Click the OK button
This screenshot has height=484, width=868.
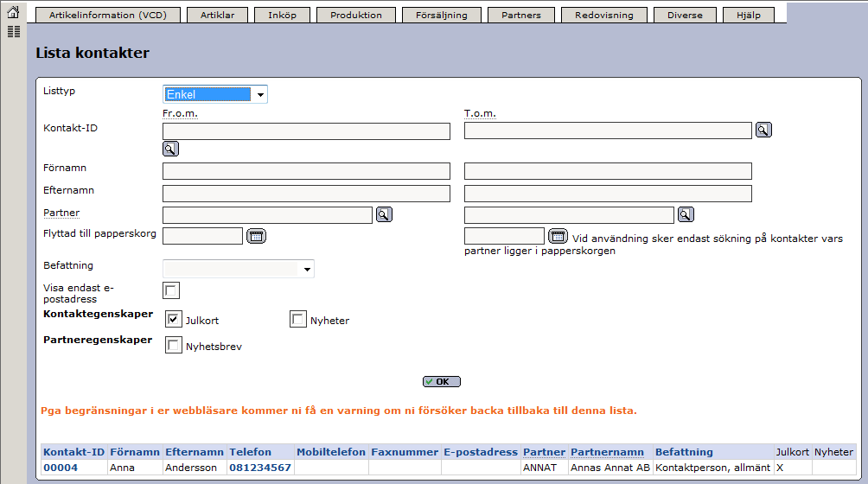pos(442,382)
